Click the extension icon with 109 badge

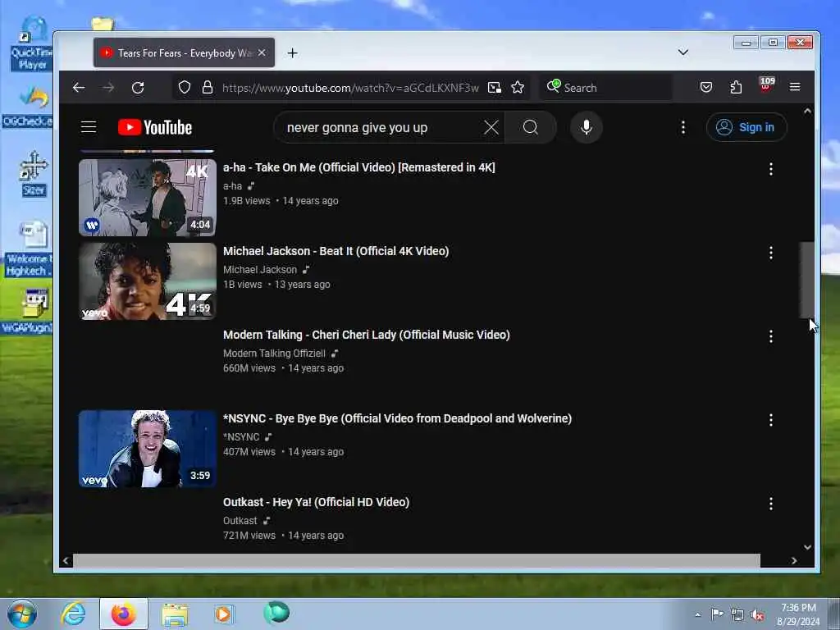[x=766, y=84]
